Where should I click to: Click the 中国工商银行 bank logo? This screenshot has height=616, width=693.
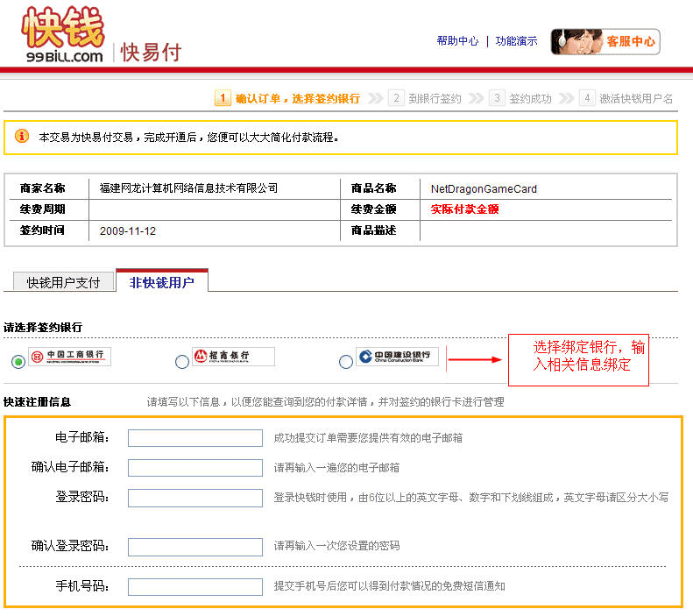(70, 356)
